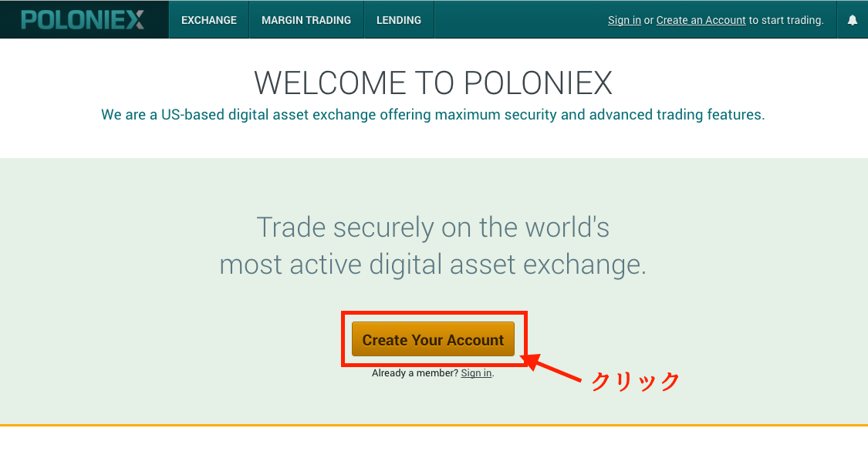Click the orange Create Your Account button
The image size is (868, 455).
click(x=433, y=339)
